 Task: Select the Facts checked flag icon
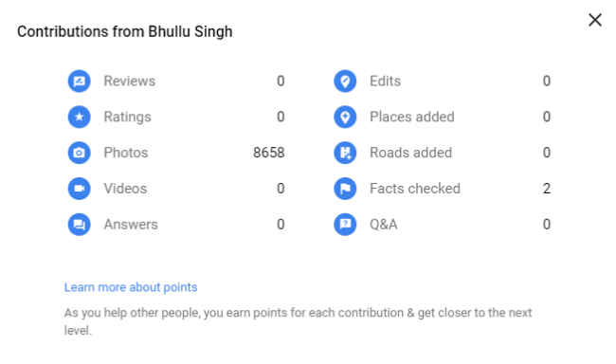coord(345,189)
